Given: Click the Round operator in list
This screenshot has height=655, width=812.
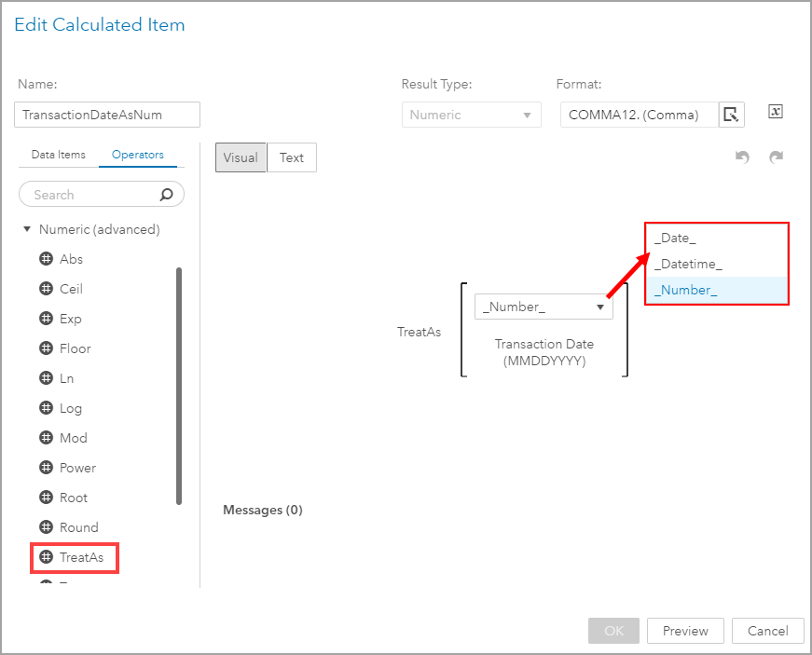Looking at the screenshot, I should [78, 527].
